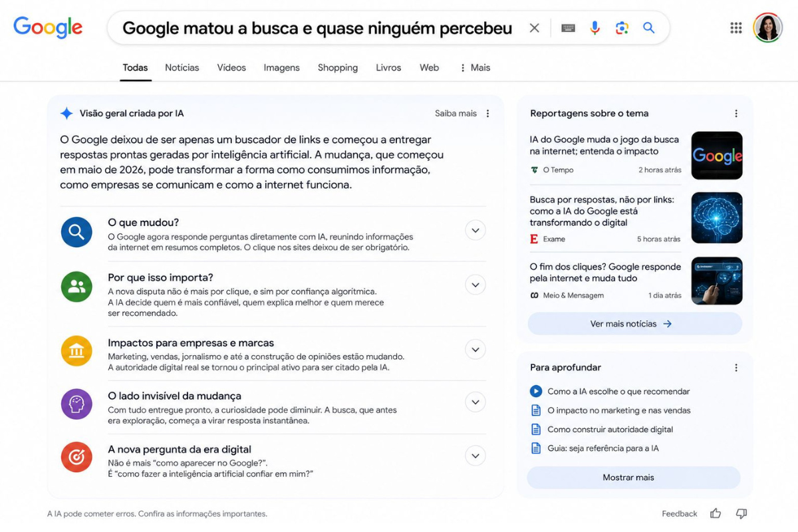Viewport: 798px width, 532px height.
Task: Switch to the Vídeos tab
Action: (x=231, y=68)
